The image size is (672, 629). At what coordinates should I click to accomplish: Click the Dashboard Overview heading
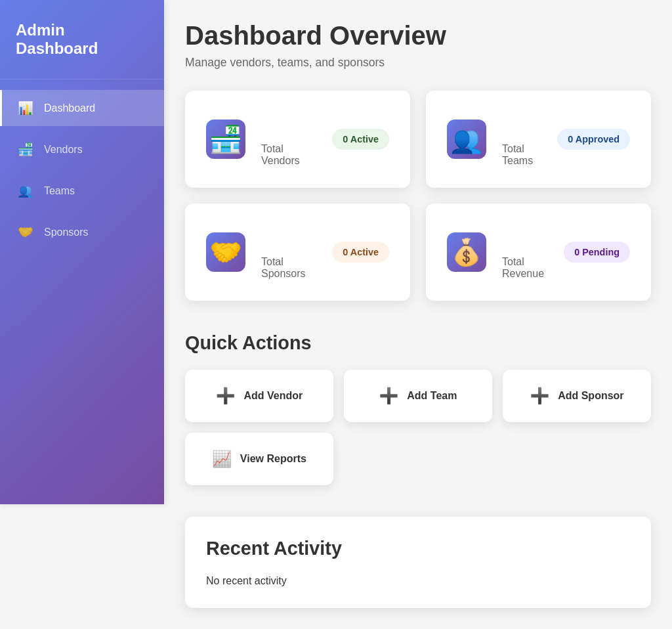(316, 35)
